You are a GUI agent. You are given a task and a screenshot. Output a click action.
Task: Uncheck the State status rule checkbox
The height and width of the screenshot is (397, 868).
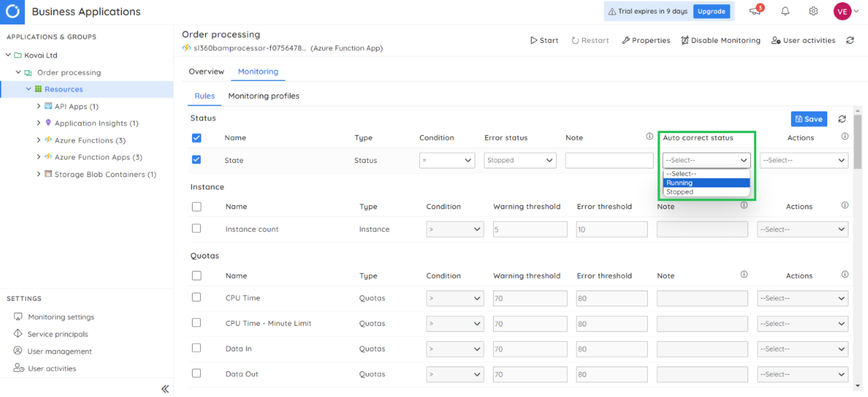click(x=196, y=160)
